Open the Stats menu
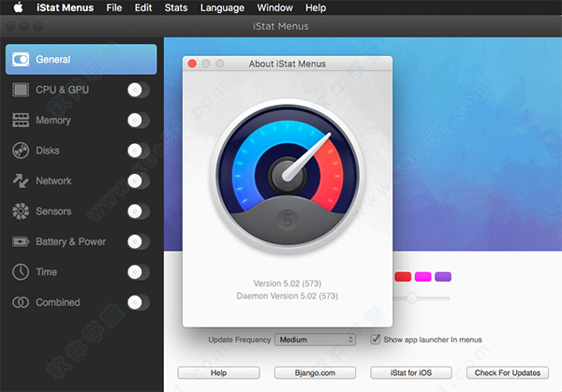 (176, 7)
